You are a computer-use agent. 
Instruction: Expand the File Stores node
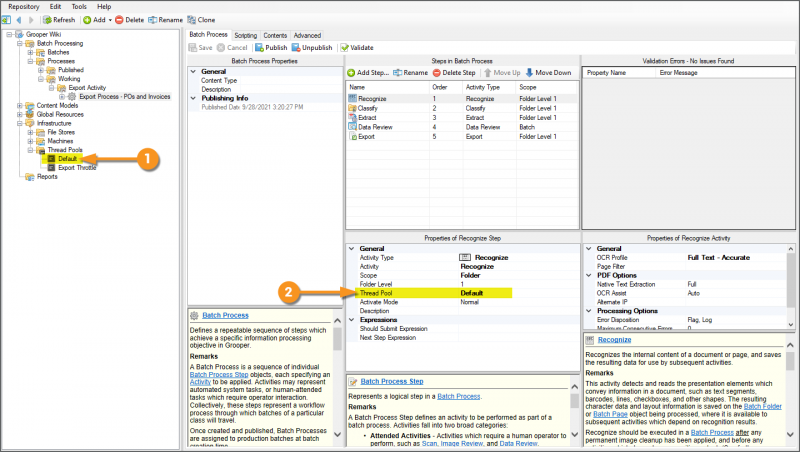[30, 132]
